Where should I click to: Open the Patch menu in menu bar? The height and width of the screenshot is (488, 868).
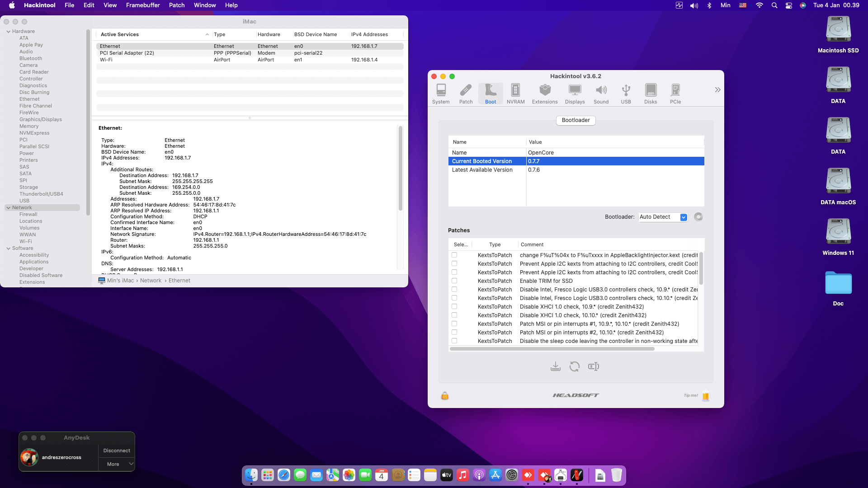177,5
